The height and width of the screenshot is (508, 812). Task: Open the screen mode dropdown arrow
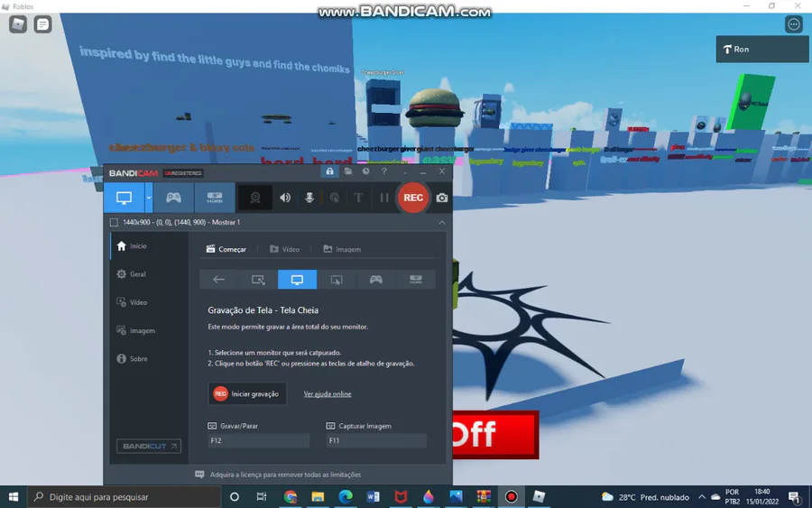149,198
